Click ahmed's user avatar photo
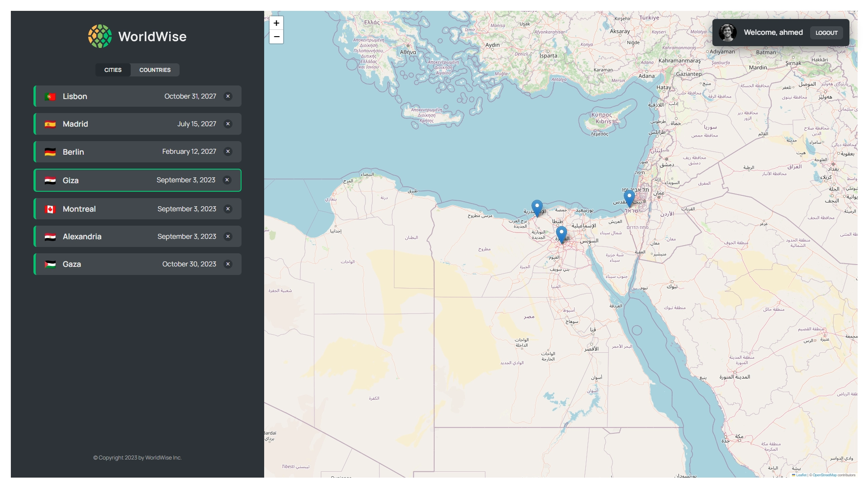Screen dimensions: 868x488 728,33
